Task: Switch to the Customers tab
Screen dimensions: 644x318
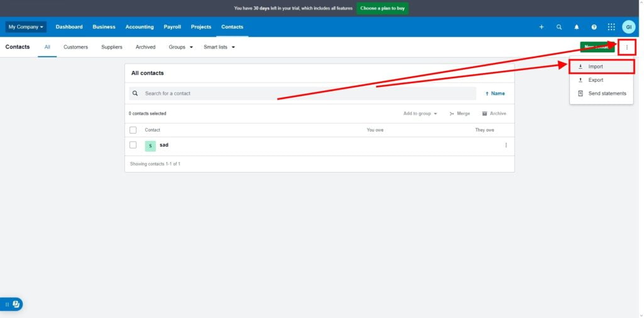Action: click(75, 47)
